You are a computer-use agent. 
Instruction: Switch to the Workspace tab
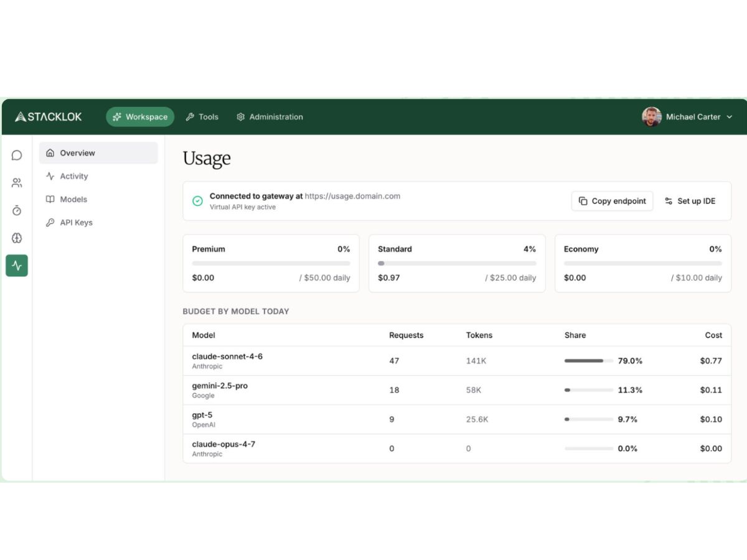click(140, 116)
